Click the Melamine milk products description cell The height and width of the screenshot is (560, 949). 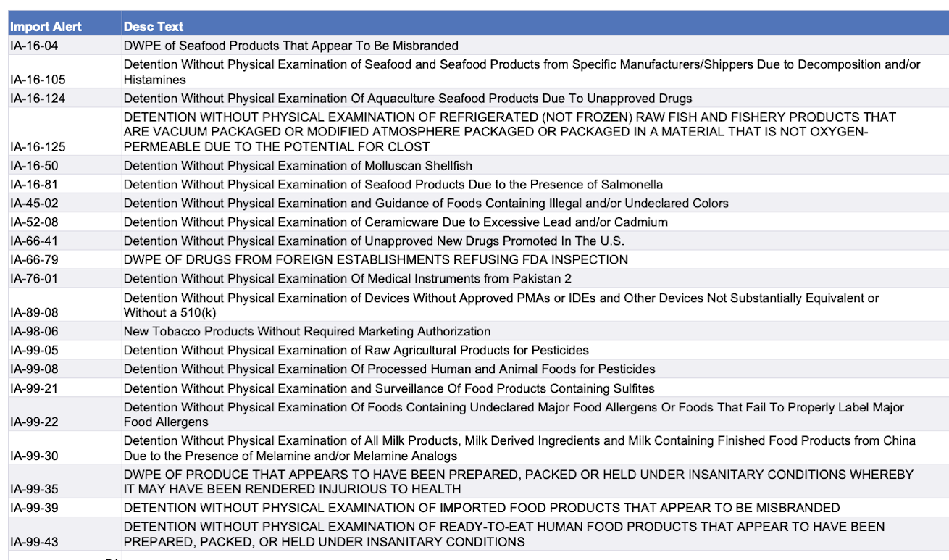[519, 448]
